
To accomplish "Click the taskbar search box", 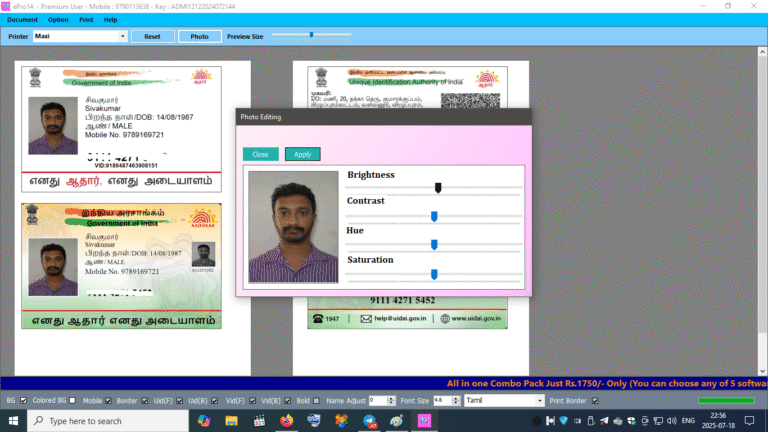I will click(x=108, y=421).
